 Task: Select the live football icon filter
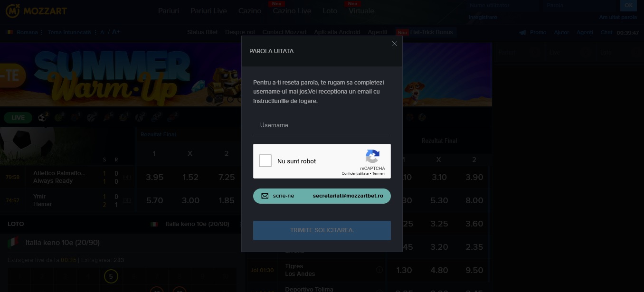click(x=43, y=117)
